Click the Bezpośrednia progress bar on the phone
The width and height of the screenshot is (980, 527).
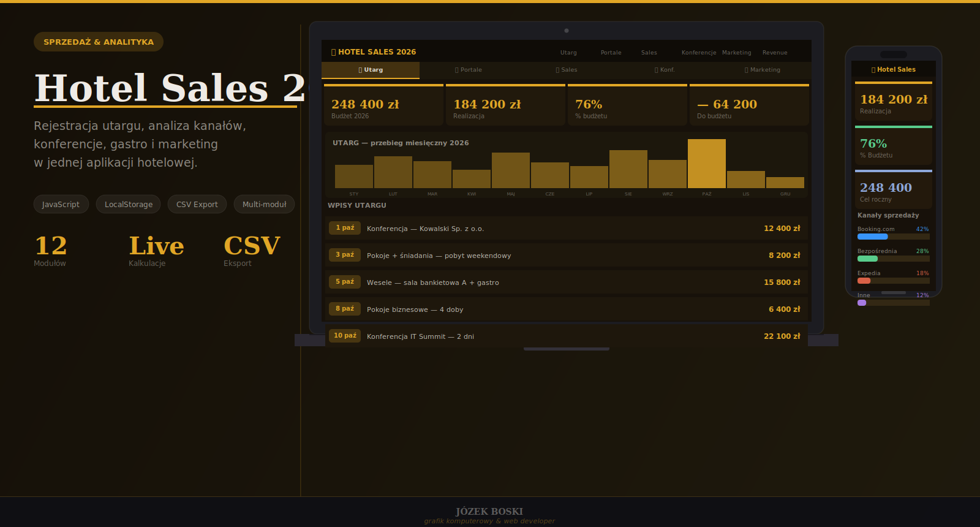click(894, 259)
